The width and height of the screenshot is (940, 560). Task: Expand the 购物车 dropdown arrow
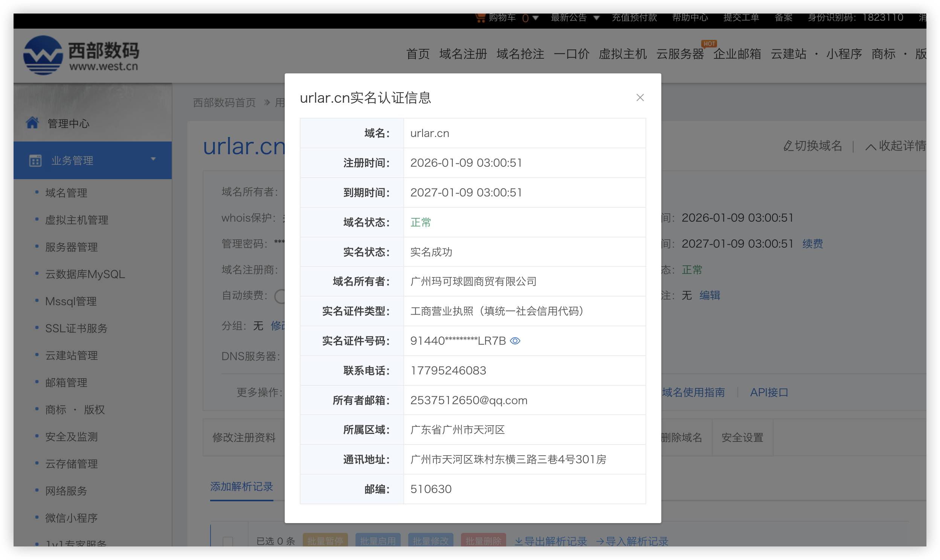click(x=535, y=18)
